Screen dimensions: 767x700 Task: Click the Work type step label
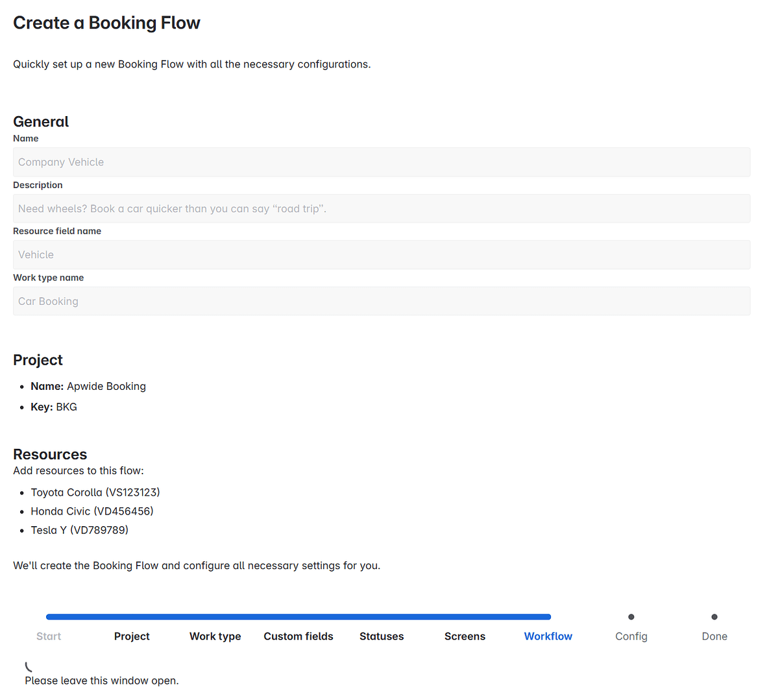[x=215, y=636]
